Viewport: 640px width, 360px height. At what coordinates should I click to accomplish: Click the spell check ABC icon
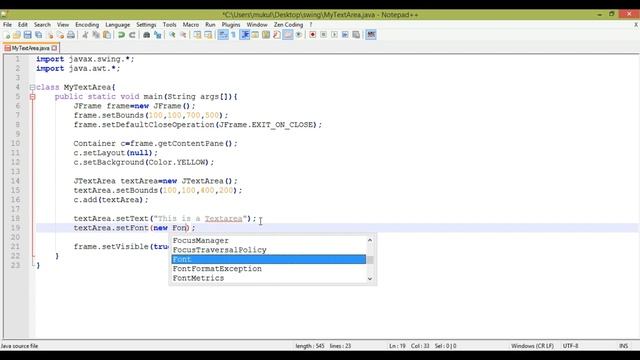pos(371,35)
